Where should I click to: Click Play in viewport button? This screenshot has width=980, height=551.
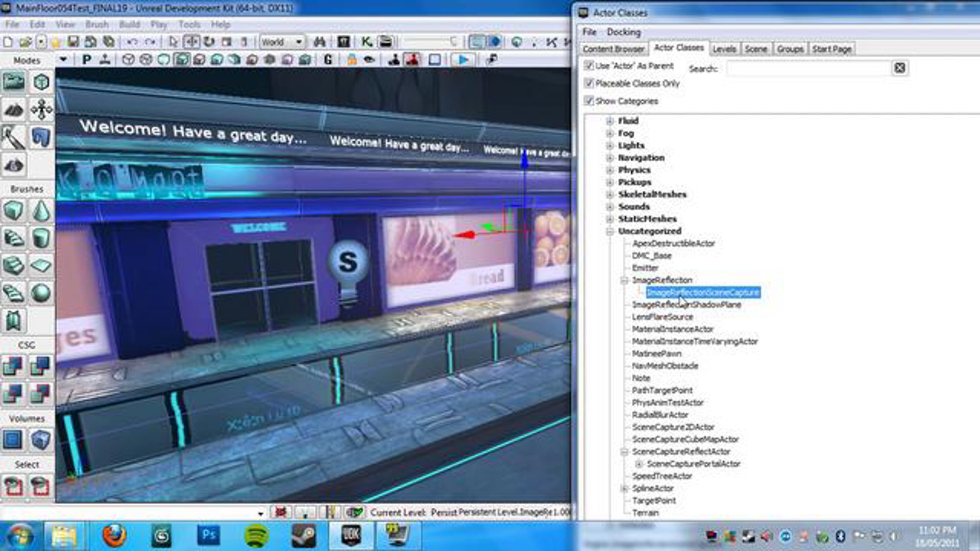click(x=462, y=60)
